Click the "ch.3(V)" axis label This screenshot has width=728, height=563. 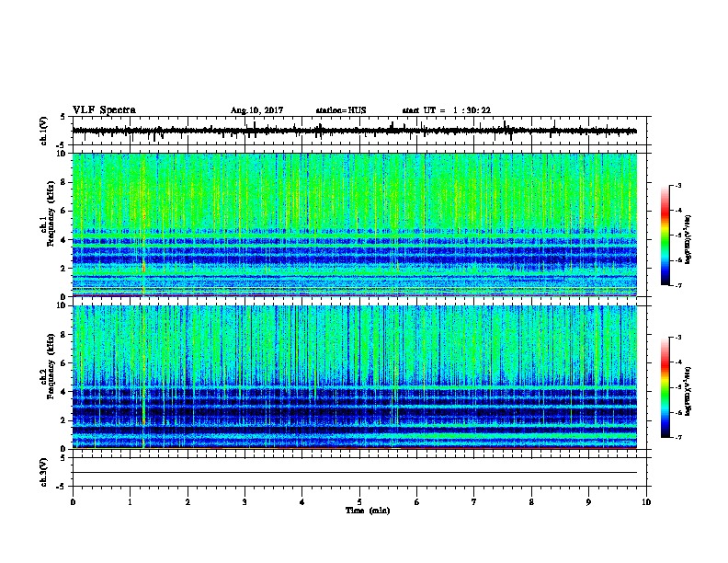pyautogui.click(x=44, y=473)
